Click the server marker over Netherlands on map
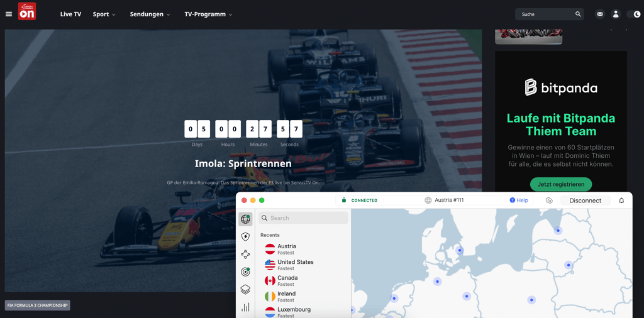644x318 pixels. (394, 299)
